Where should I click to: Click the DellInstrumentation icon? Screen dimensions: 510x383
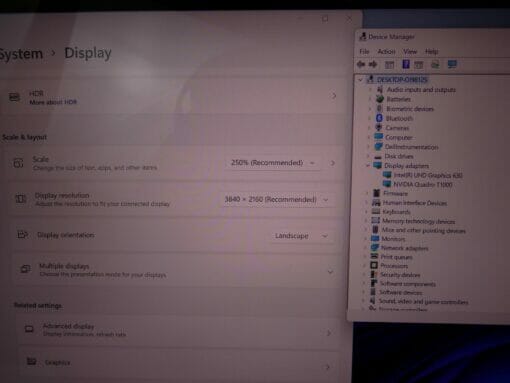pyautogui.click(x=378, y=146)
